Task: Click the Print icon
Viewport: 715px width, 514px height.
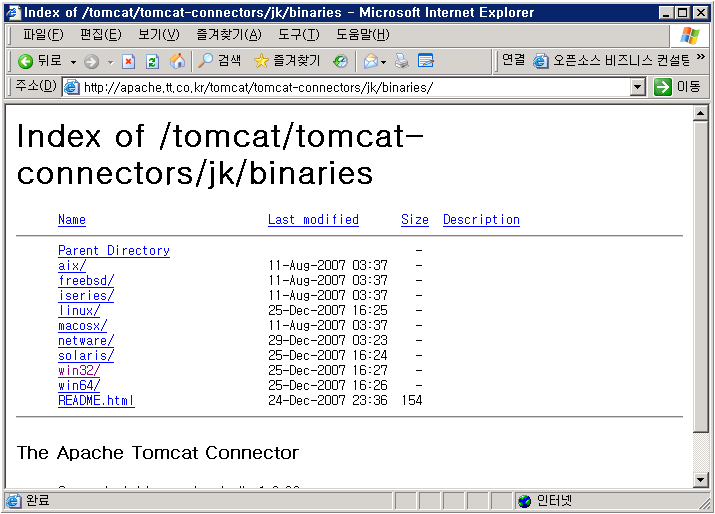Action: 402,61
